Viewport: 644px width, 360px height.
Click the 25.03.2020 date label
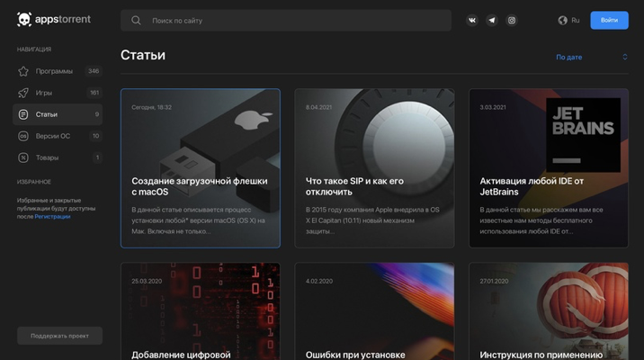[x=147, y=281]
